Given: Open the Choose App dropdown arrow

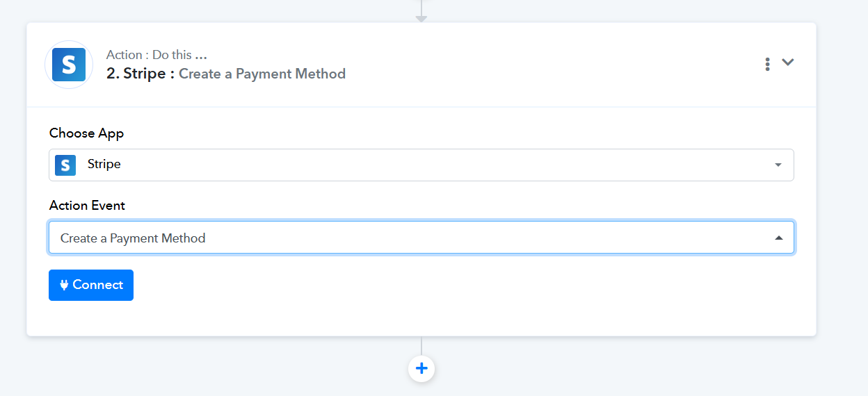Looking at the screenshot, I should click(778, 165).
